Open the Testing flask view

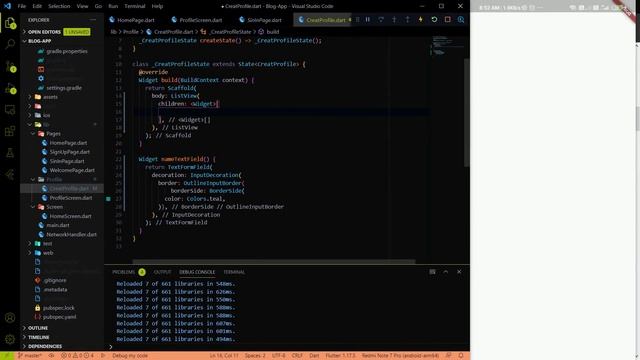(x=10, y=153)
